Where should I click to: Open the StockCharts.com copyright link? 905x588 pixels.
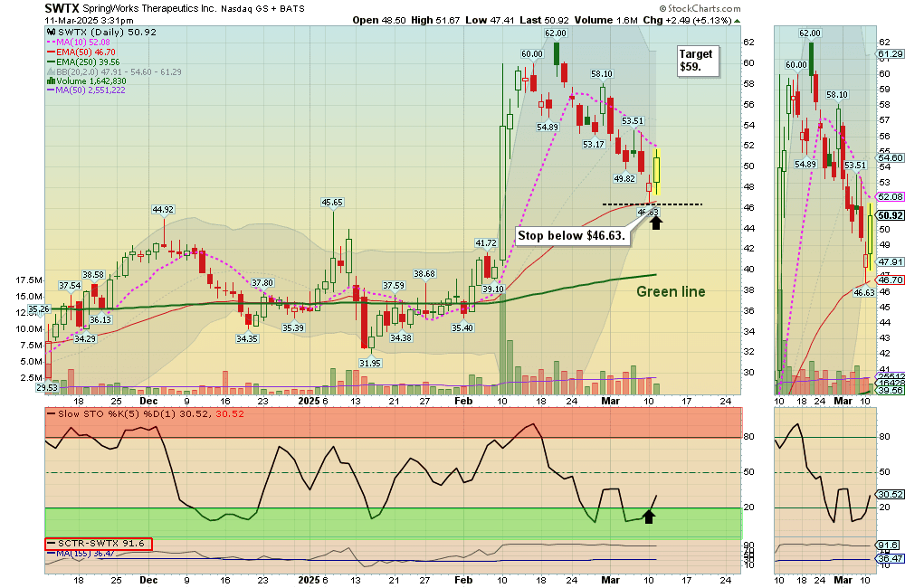(x=700, y=9)
